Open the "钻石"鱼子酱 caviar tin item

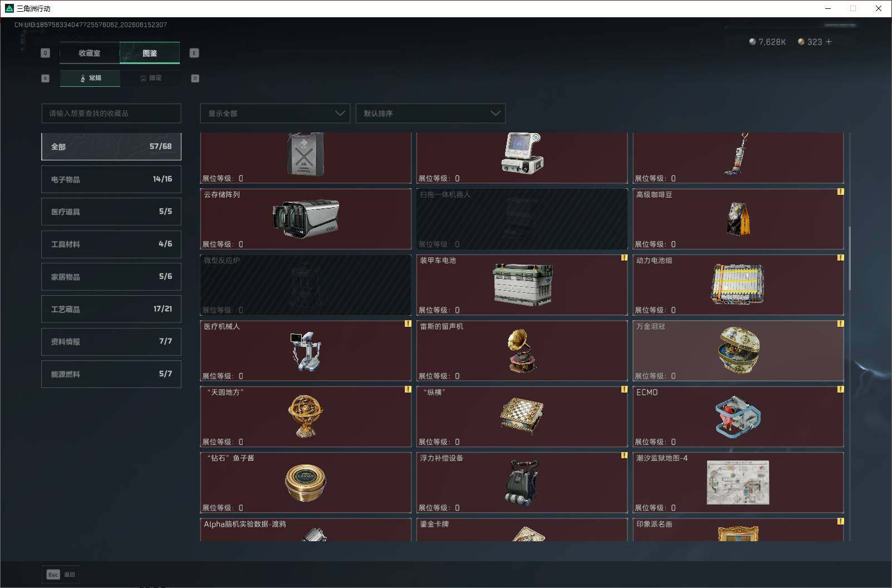click(306, 482)
